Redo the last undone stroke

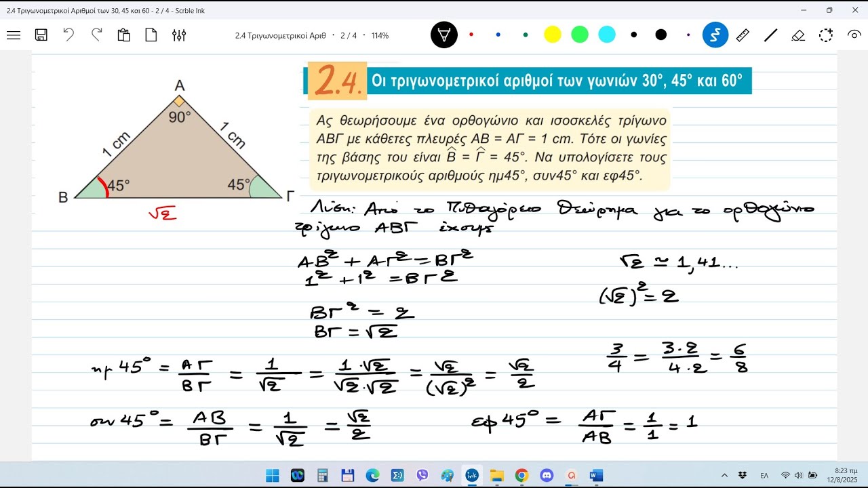coord(96,35)
